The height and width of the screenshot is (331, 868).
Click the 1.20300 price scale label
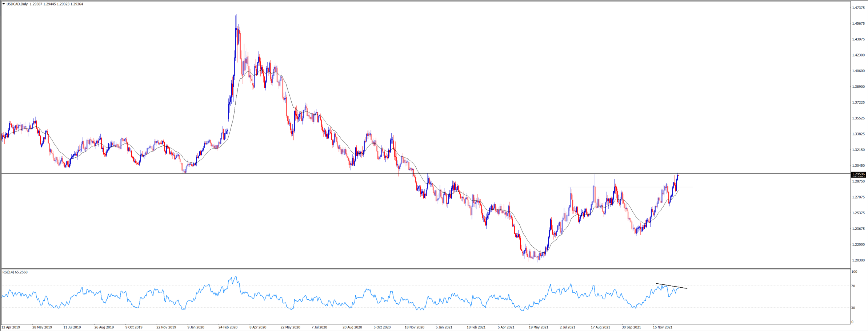(x=858, y=260)
